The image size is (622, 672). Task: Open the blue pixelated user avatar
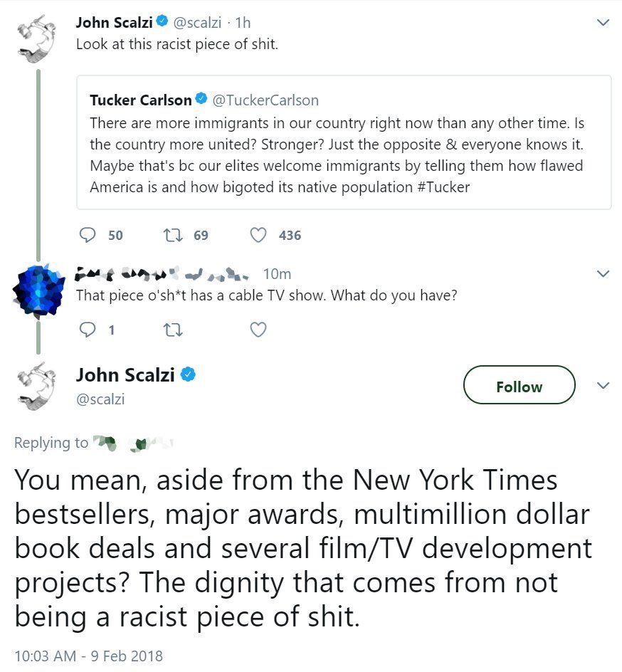(x=36, y=290)
